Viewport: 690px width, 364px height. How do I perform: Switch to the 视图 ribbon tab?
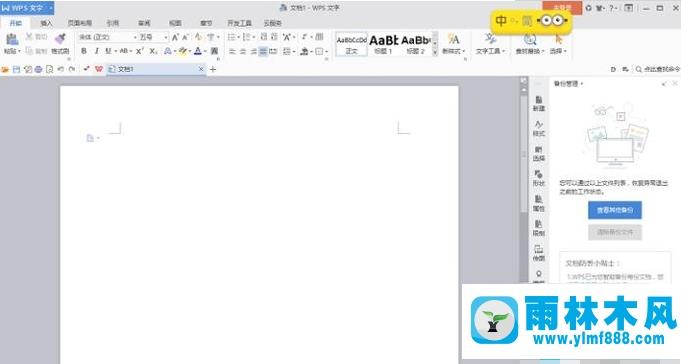click(175, 23)
